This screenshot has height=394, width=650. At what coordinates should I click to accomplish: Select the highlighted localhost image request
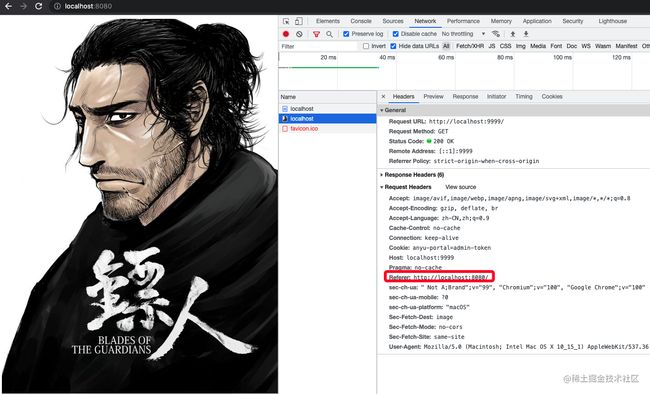327,119
